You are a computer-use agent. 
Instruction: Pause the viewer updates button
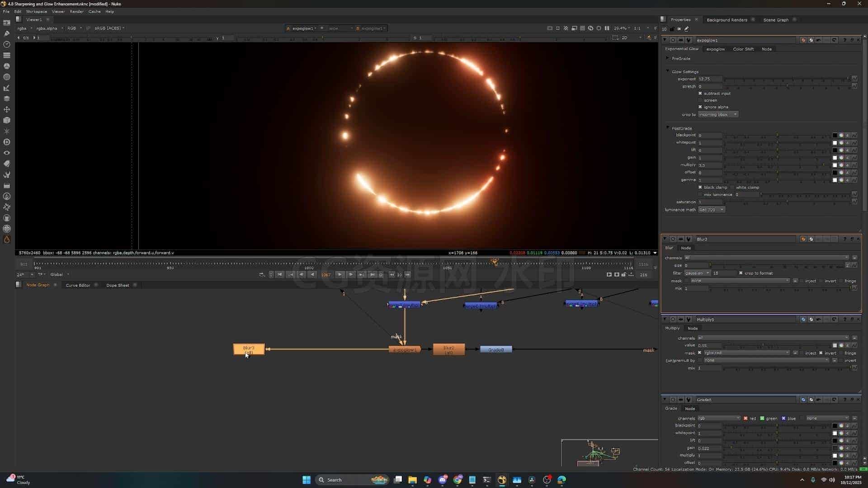(x=607, y=28)
